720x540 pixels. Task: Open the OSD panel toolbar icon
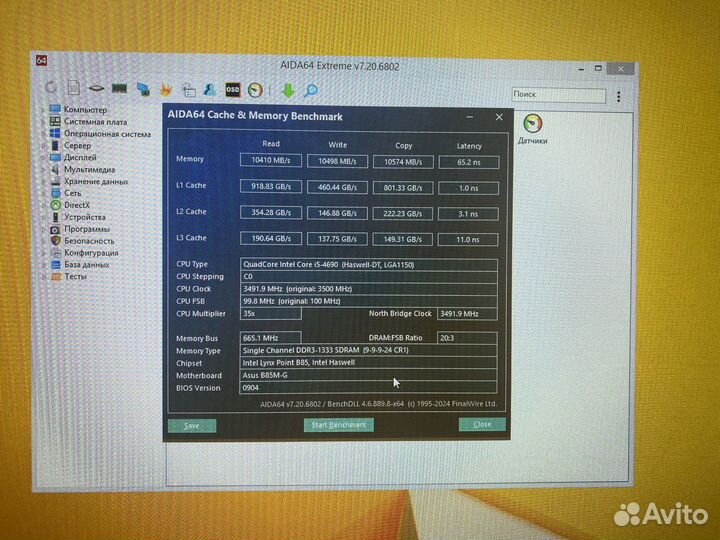point(233,90)
